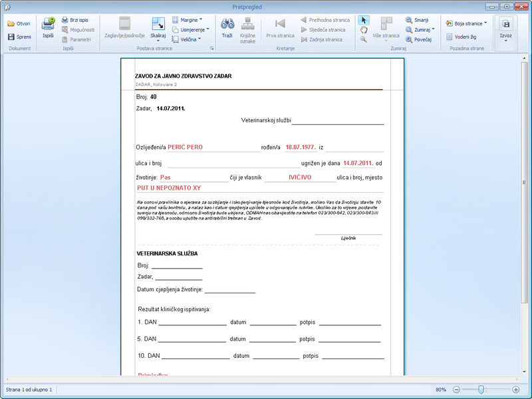
Task: Click Smanji to zoom out
Action: [x=417, y=20]
